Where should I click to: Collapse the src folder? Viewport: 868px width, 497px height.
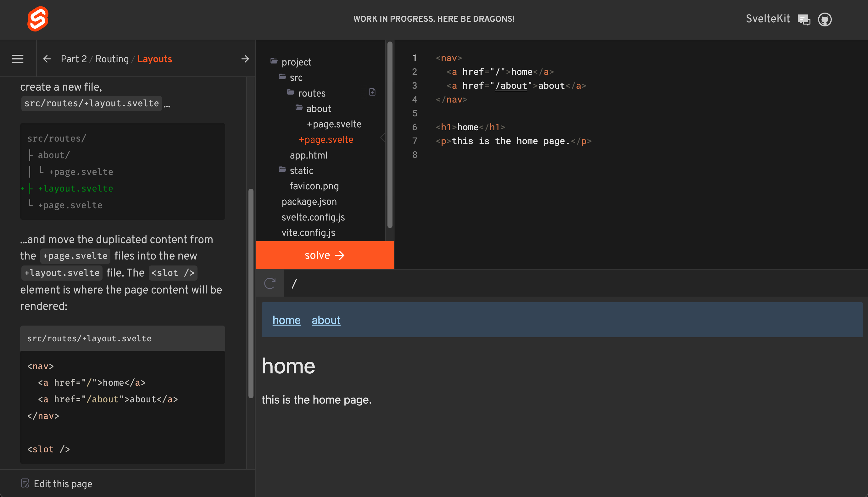point(296,78)
